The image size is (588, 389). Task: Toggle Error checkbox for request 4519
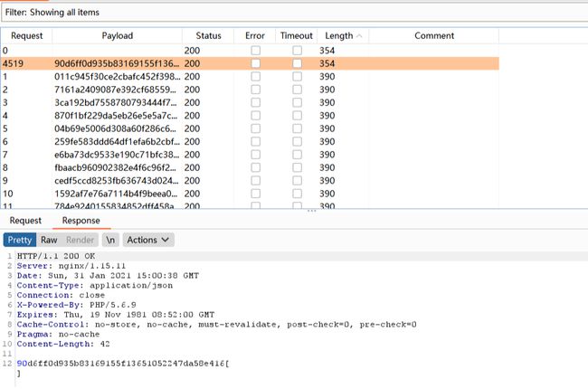tap(256, 64)
